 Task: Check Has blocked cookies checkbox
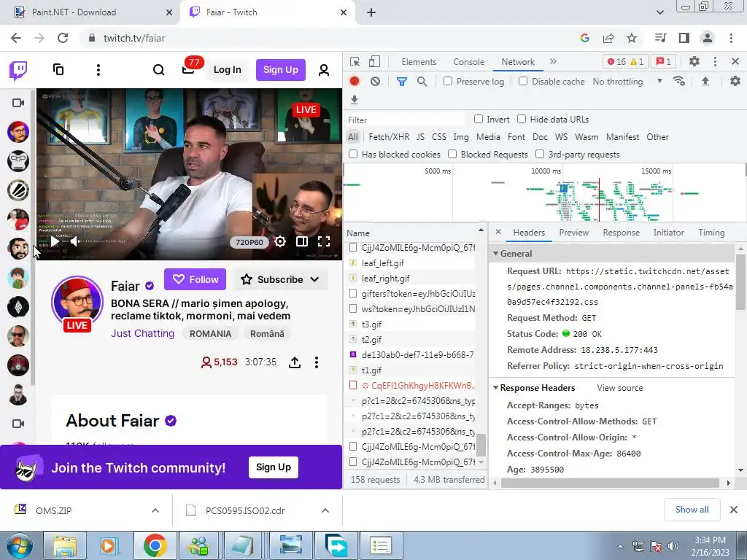(353, 154)
